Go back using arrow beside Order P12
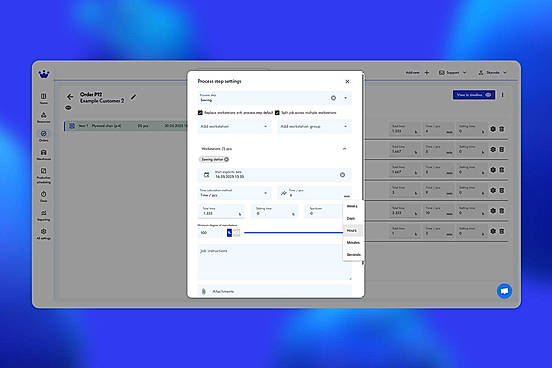 tap(70, 96)
